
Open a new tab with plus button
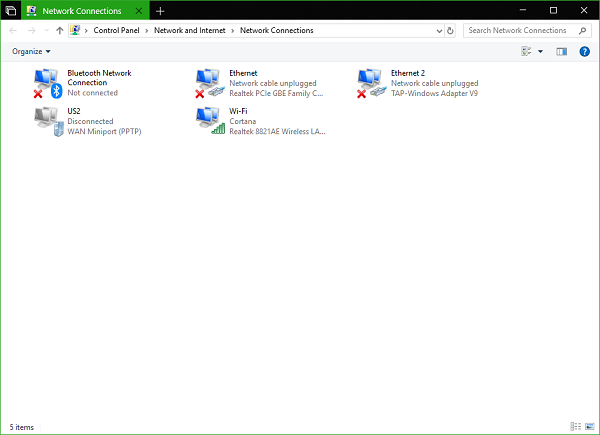click(x=160, y=11)
